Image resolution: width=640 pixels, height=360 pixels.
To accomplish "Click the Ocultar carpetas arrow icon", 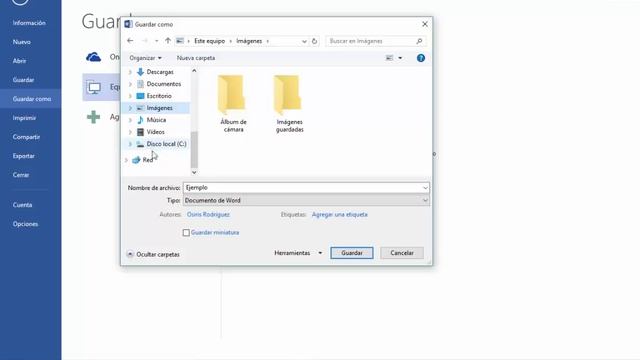I will coord(130,254).
